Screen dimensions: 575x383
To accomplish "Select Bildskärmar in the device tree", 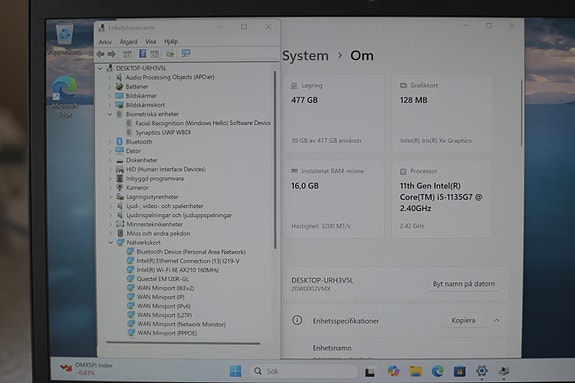I will point(141,96).
